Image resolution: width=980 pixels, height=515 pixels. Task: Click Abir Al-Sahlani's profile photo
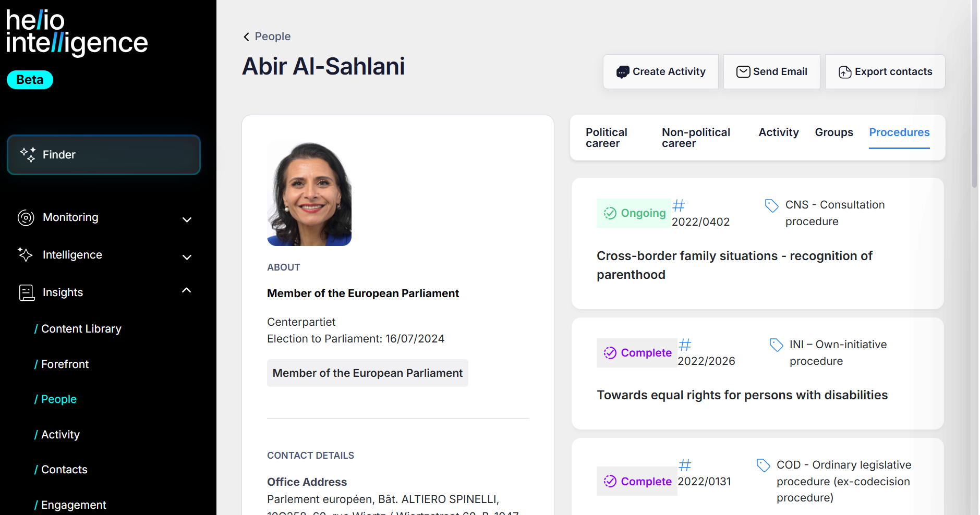(x=309, y=193)
